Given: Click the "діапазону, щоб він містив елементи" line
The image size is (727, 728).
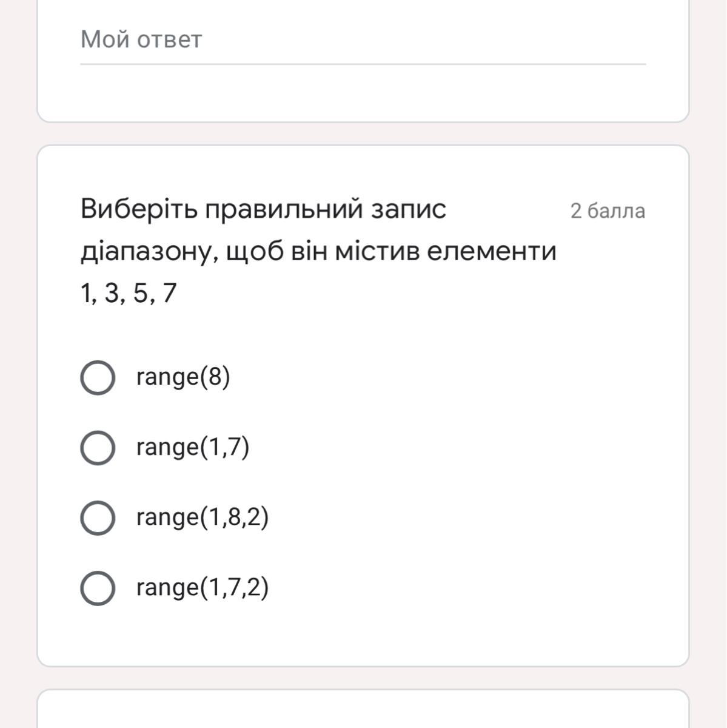Looking at the screenshot, I should [318, 251].
